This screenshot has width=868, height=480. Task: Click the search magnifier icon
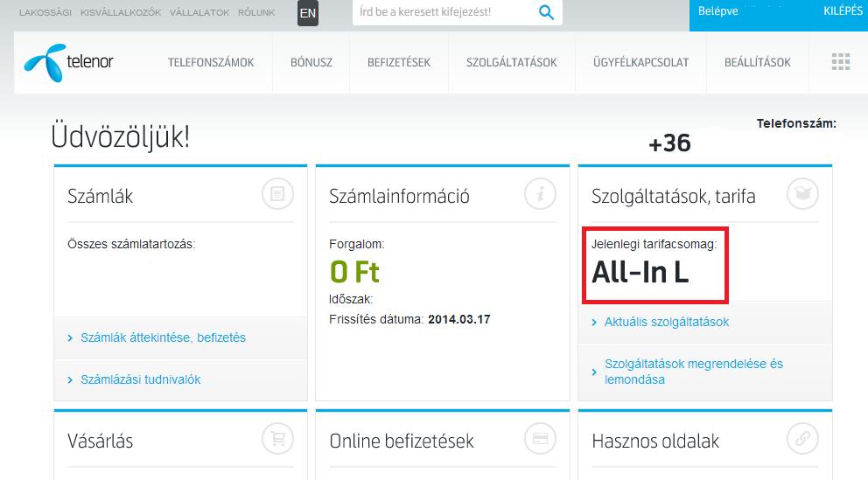point(546,12)
